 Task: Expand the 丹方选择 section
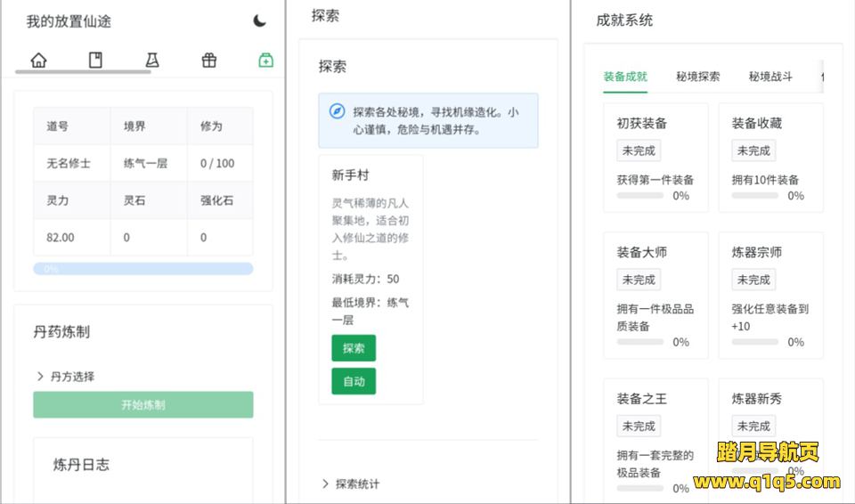(65, 376)
